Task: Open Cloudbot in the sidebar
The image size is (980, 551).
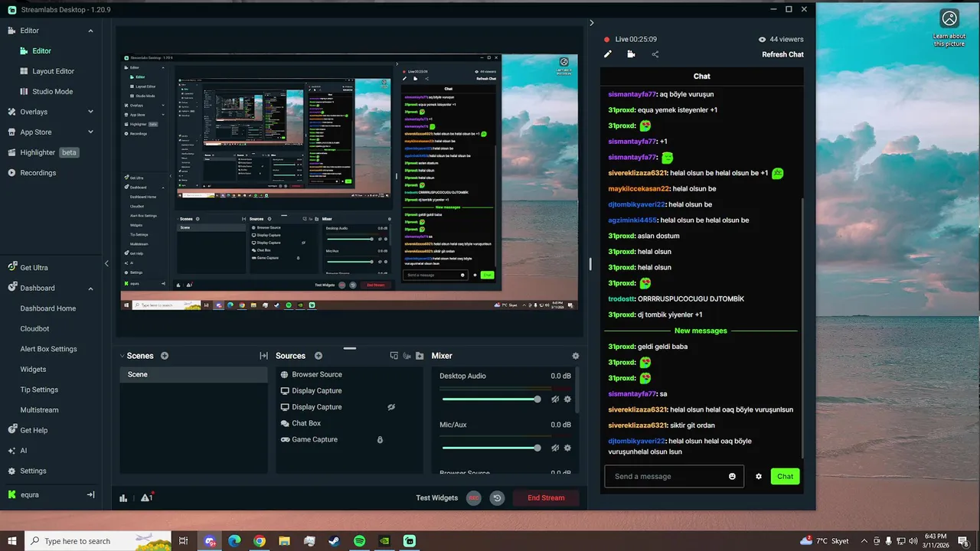Action: tap(34, 328)
